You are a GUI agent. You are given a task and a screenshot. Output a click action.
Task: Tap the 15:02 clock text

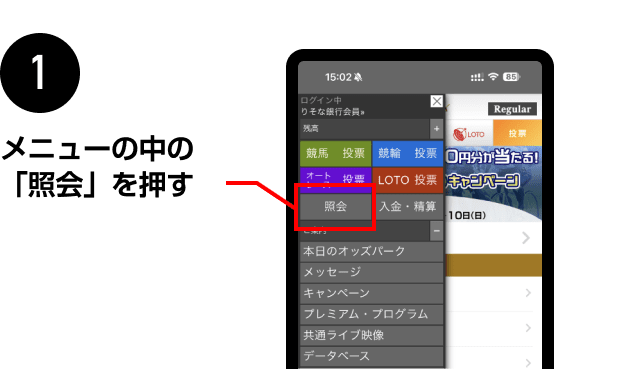(x=338, y=77)
